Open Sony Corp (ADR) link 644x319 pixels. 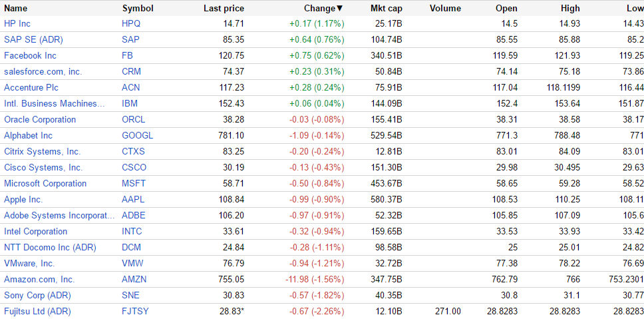pos(37,295)
